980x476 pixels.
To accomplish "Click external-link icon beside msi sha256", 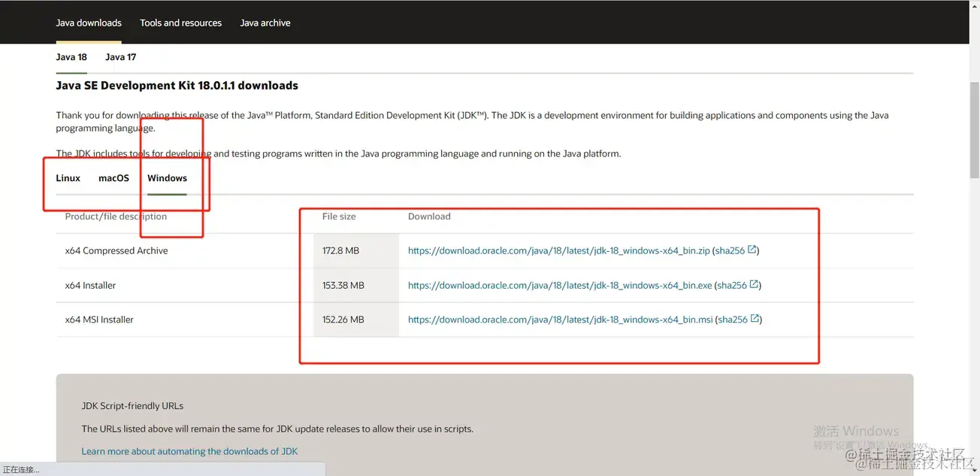I will (x=755, y=318).
